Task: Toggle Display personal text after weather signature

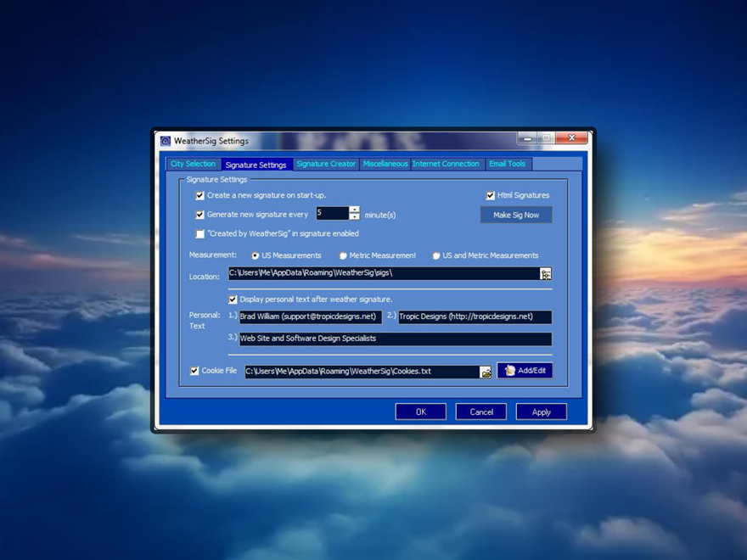Action: pos(233,300)
